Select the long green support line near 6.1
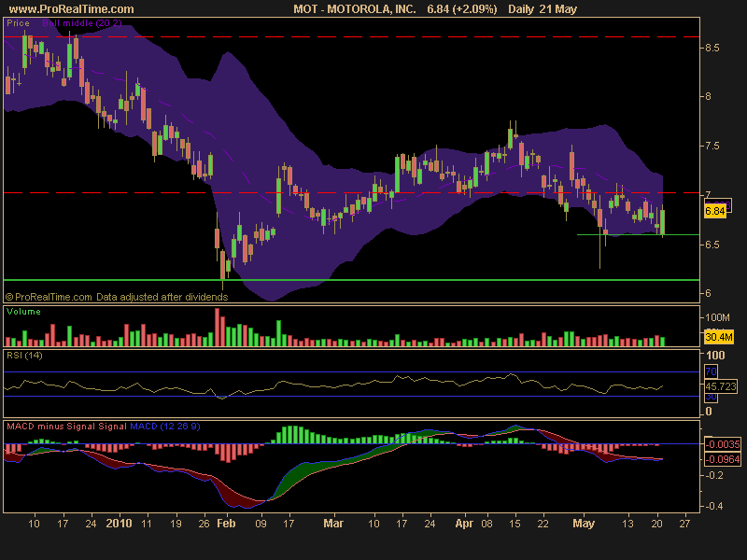The width and height of the screenshot is (747, 560). (352, 280)
